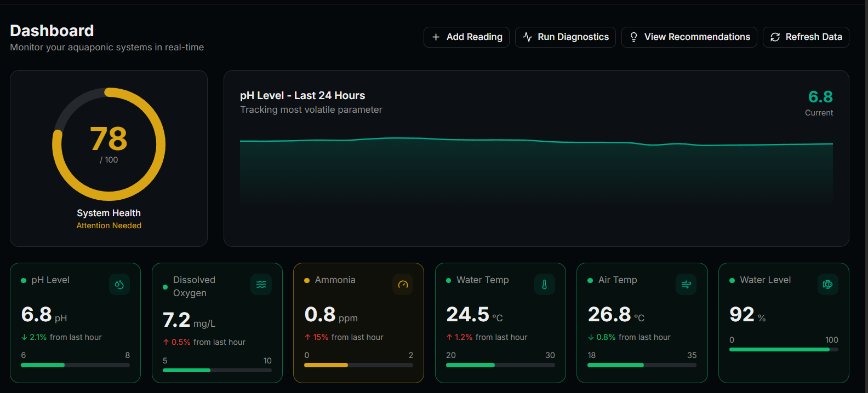Click the down arrow beside Air Temp 0.8%
The image size is (868, 393).
pyautogui.click(x=591, y=337)
